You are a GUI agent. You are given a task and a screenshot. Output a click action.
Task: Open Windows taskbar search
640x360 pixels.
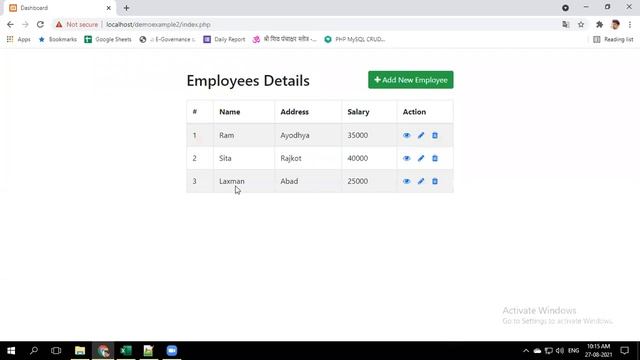pos(34,351)
